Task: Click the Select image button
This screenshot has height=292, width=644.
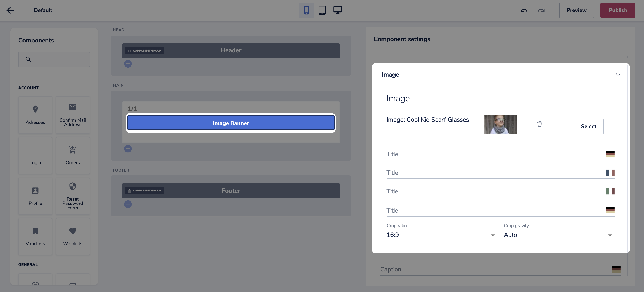Action: (x=588, y=127)
